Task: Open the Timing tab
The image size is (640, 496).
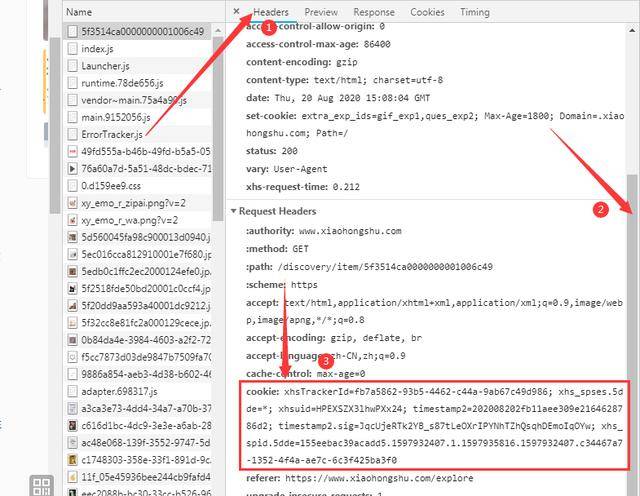Action: click(475, 12)
